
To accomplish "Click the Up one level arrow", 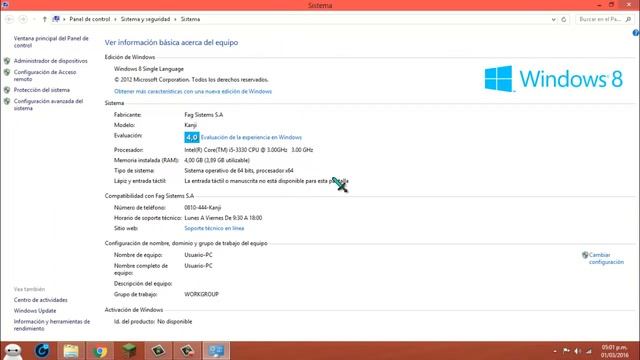I will (x=44, y=19).
